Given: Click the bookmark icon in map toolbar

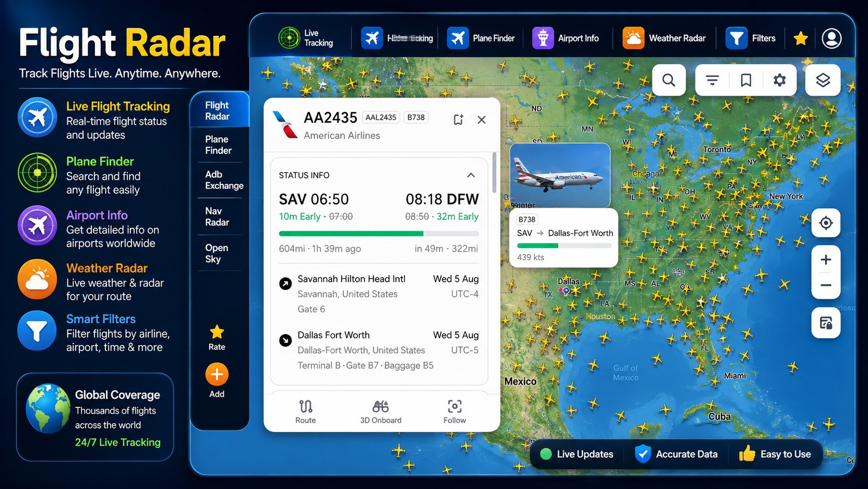Looking at the screenshot, I should coord(746,80).
